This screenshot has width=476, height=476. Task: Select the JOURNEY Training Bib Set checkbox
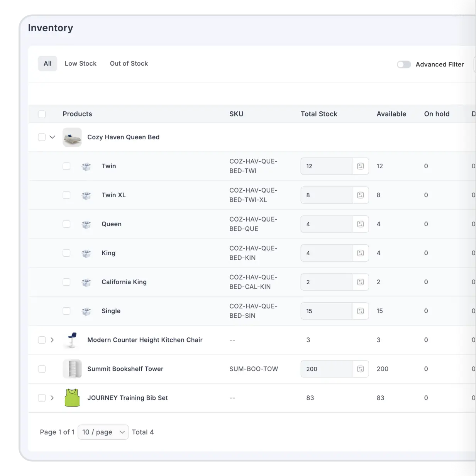(42, 398)
